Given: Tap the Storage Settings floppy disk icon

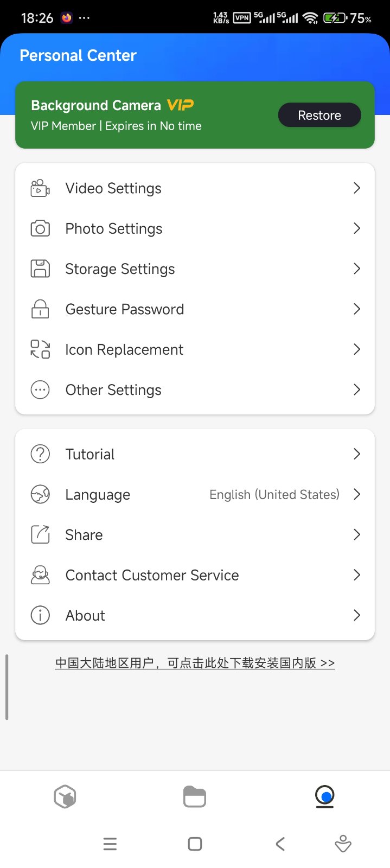Looking at the screenshot, I should 40,269.
